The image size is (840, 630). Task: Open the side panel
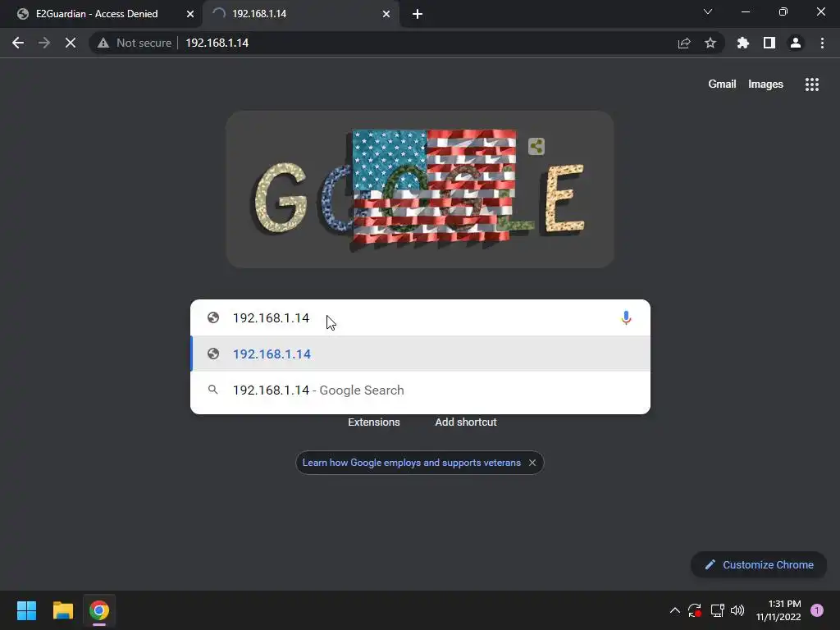click(769, 43)
